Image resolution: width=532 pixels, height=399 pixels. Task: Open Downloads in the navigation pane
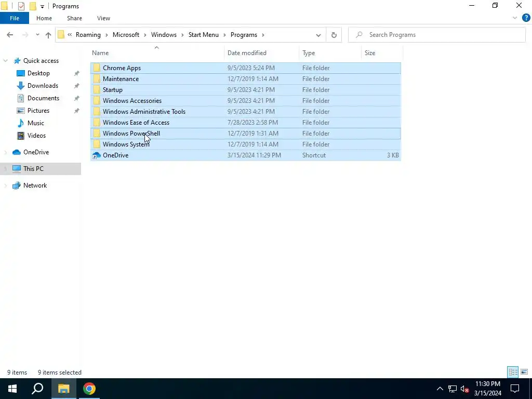click(x=43, y=86)
